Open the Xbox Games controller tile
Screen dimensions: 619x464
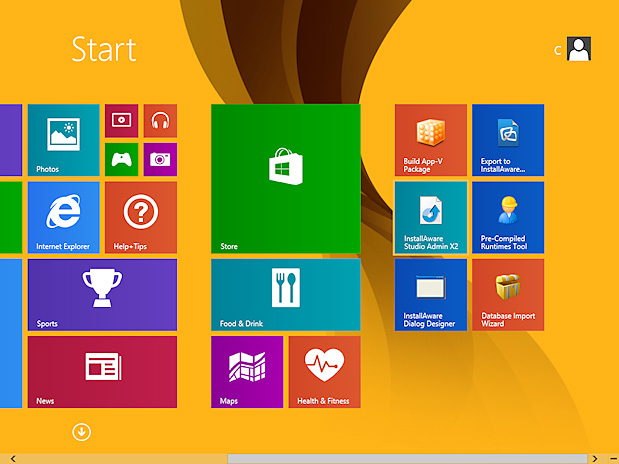click(122, 160)
